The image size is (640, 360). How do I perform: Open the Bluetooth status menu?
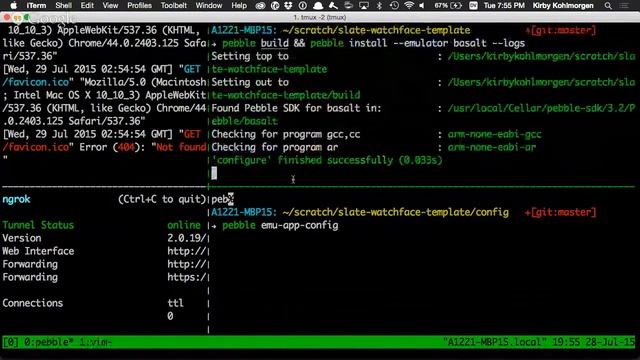(379, 5)
